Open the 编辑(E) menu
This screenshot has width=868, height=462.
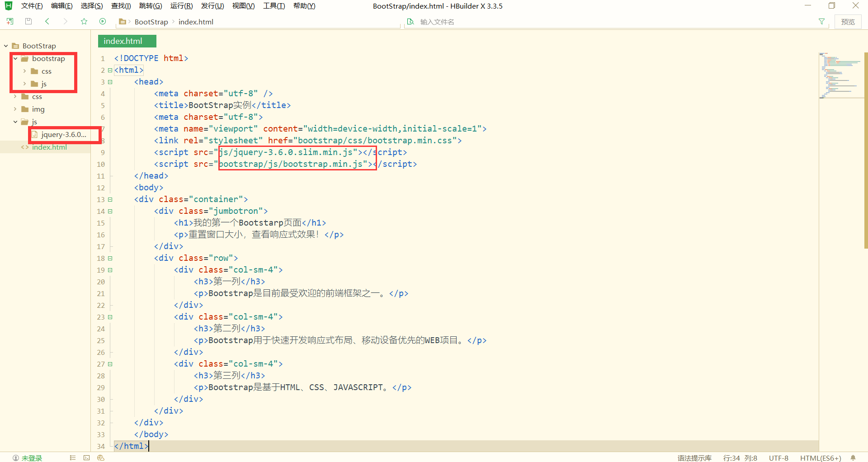pos(61,6)
